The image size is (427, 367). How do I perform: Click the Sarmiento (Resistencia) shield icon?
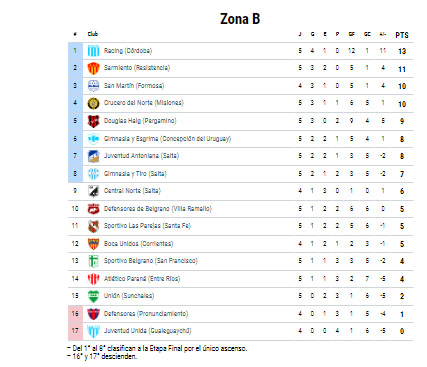[x=93, y=68]
